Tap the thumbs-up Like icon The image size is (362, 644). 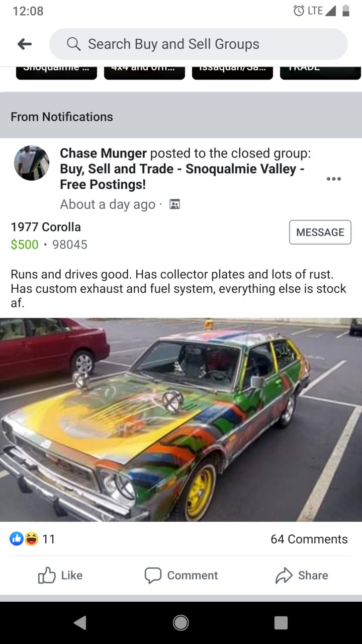[x=47, y=575]
